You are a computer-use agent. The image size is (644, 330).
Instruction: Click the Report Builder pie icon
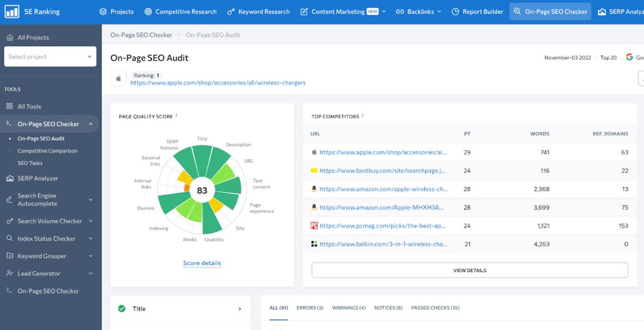(455, 11)
